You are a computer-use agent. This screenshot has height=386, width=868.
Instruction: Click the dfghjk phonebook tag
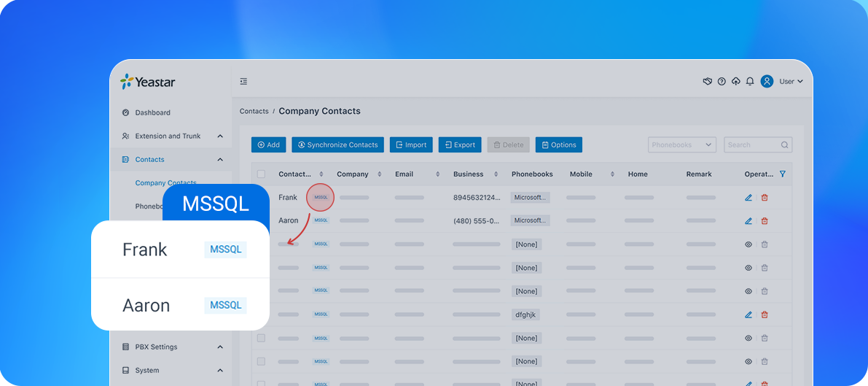tap(526, 314)
